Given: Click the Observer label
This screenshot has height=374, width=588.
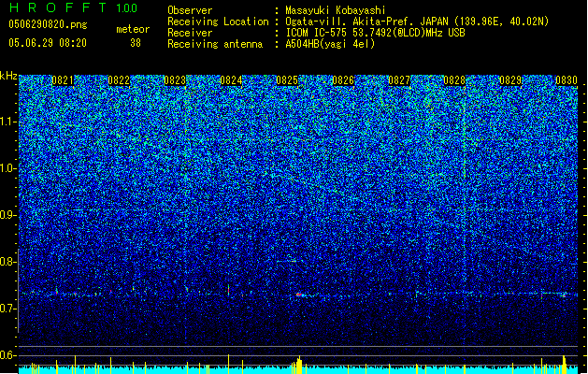Looking at the screenshot, I should (190, 10).
